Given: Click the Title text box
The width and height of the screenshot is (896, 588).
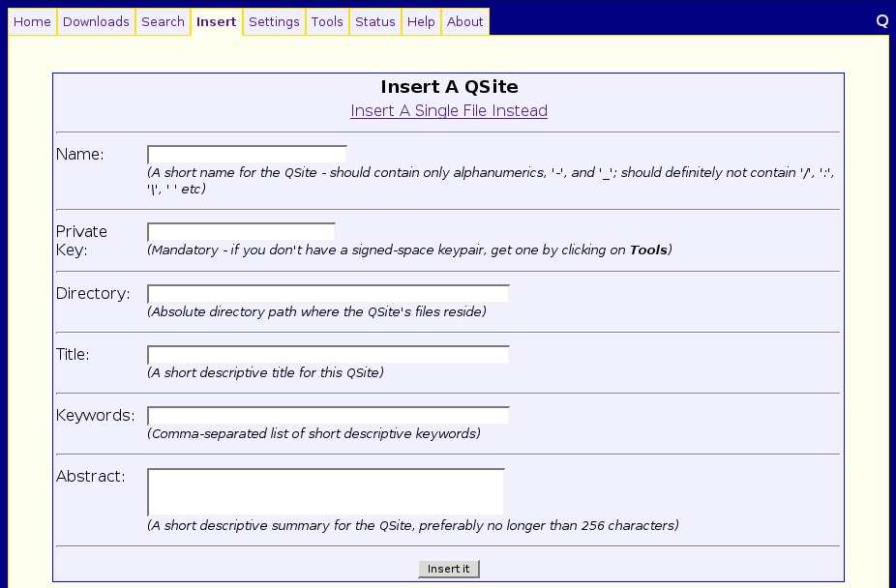Looking at the screenshot, I should (328, 354).
